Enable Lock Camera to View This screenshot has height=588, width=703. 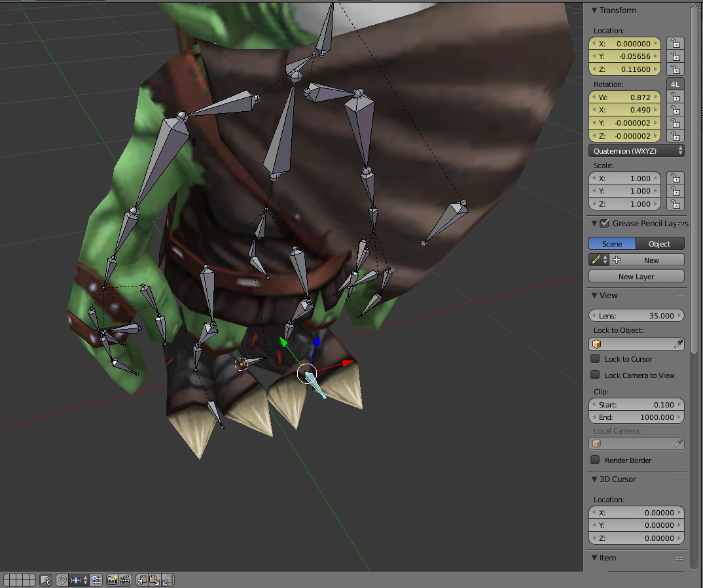[x=595, y=375]
